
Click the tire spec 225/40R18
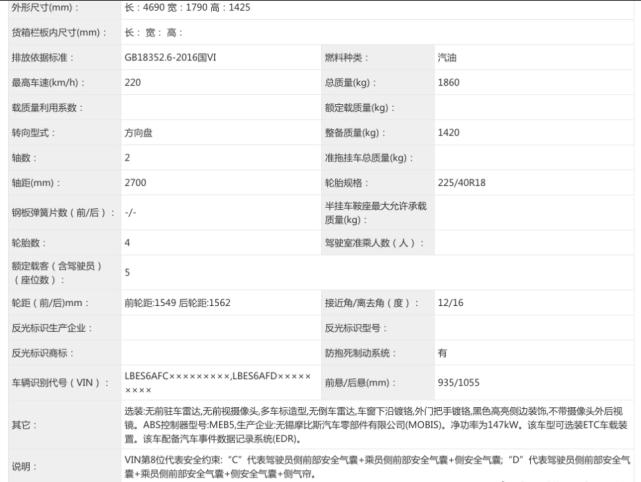(461, 183)
